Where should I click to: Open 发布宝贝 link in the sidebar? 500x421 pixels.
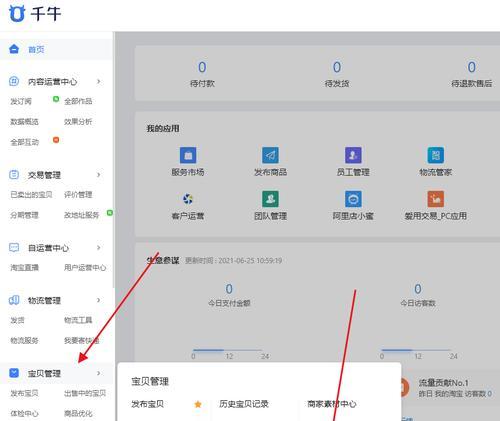tap(24, 394)
